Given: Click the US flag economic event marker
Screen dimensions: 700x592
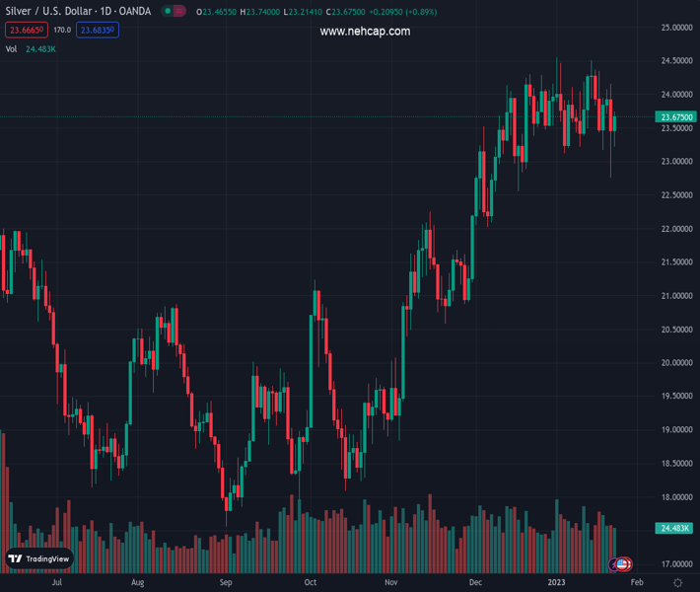Looking at the screenshot, I should (624, 564).
